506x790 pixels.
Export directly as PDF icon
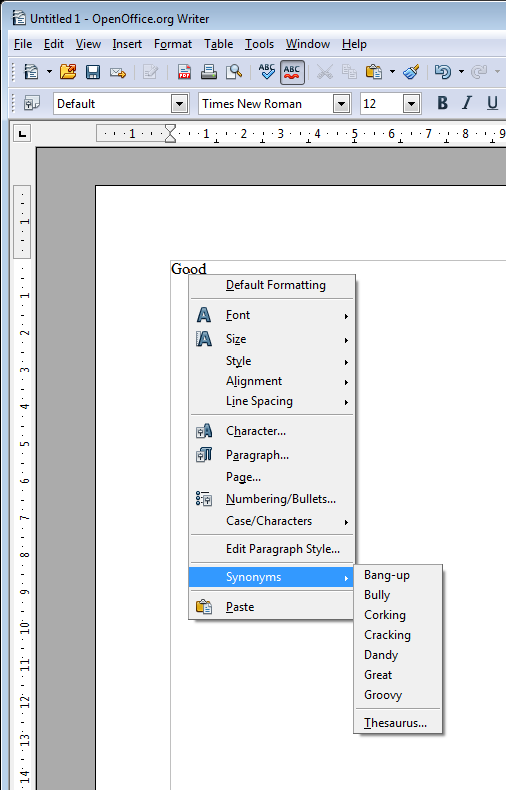coord(184,72)
